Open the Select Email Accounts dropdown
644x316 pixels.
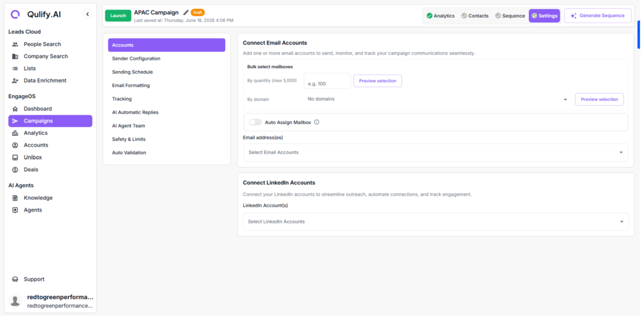point(436,152)
